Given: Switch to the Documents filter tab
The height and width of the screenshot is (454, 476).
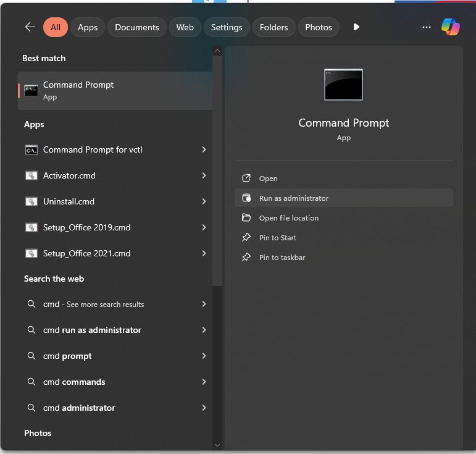Looking at the screenshot, I should point(137,27).
